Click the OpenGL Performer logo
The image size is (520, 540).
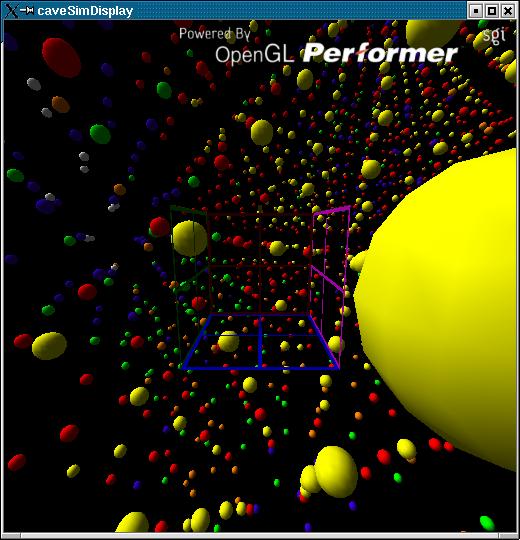(336, 54)
